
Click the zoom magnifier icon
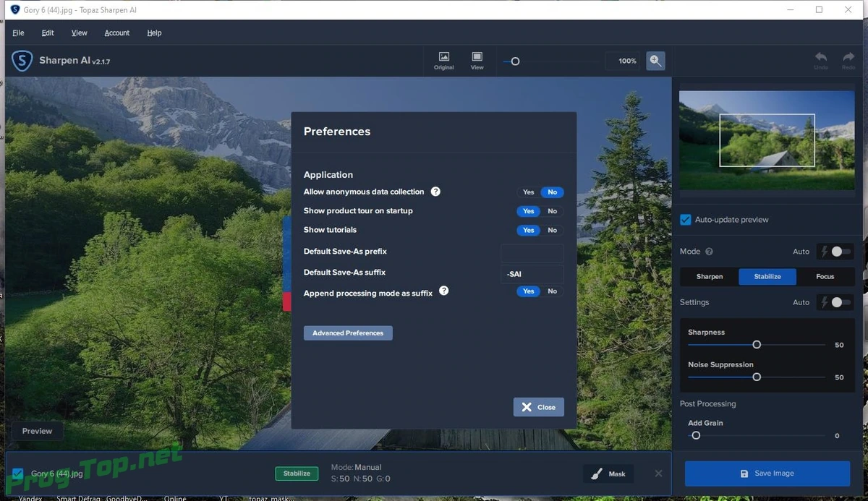coord(655,61)
